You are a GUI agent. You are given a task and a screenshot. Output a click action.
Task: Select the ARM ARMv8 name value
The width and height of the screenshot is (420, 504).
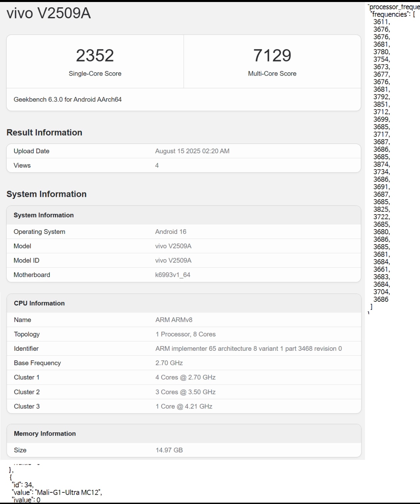tap(174, 320)
